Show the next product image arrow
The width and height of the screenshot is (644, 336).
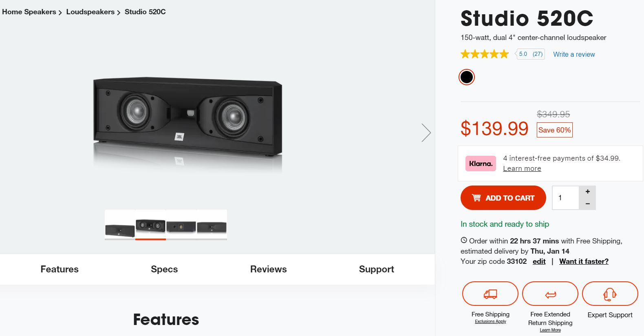tap(426, 133)
